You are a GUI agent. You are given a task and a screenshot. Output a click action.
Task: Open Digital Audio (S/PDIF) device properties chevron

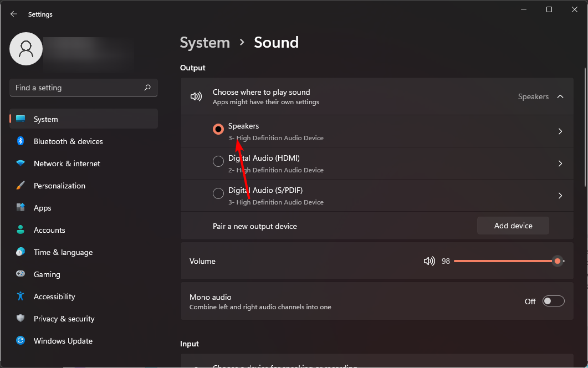click(x=560, y=195)
